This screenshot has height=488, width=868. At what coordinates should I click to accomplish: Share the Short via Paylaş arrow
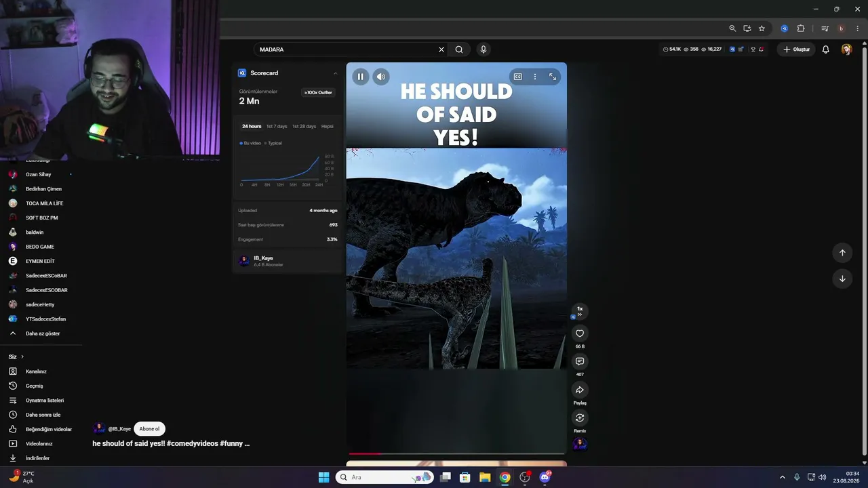[580, 390]
